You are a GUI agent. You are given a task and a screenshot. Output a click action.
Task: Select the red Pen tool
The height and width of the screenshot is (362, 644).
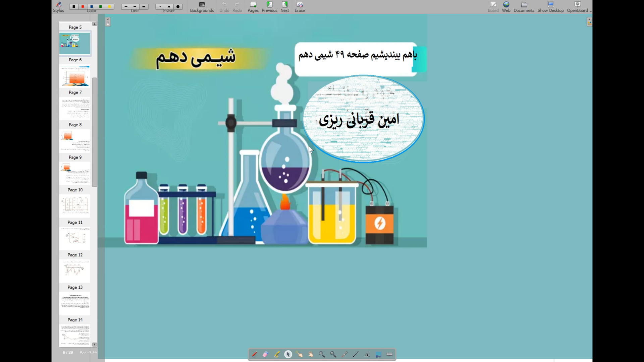[255, 354]
